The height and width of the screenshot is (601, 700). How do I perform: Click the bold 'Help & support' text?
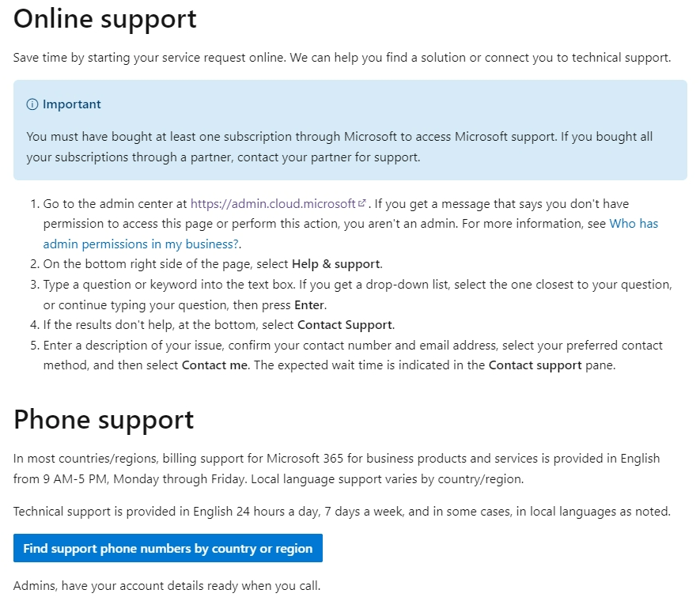pos(335,264)
